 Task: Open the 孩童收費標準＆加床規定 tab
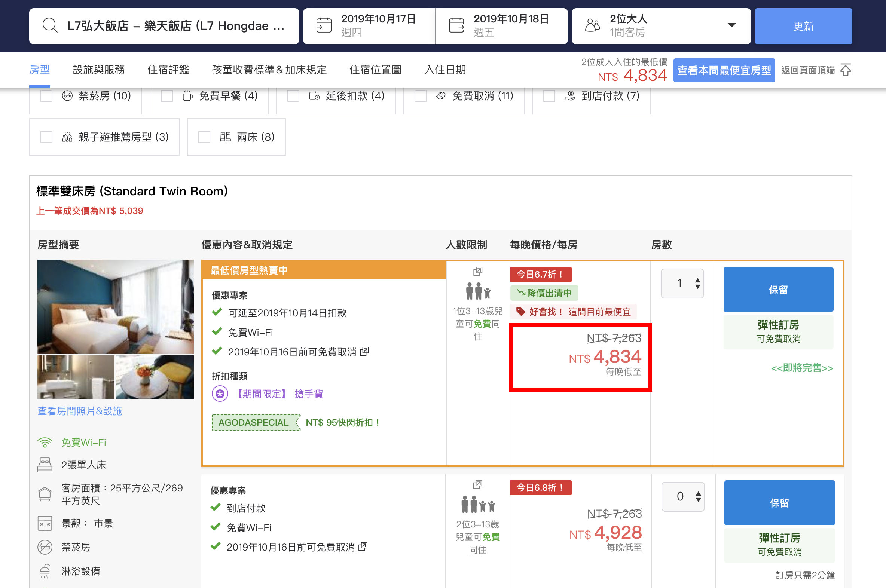point(269,70)
